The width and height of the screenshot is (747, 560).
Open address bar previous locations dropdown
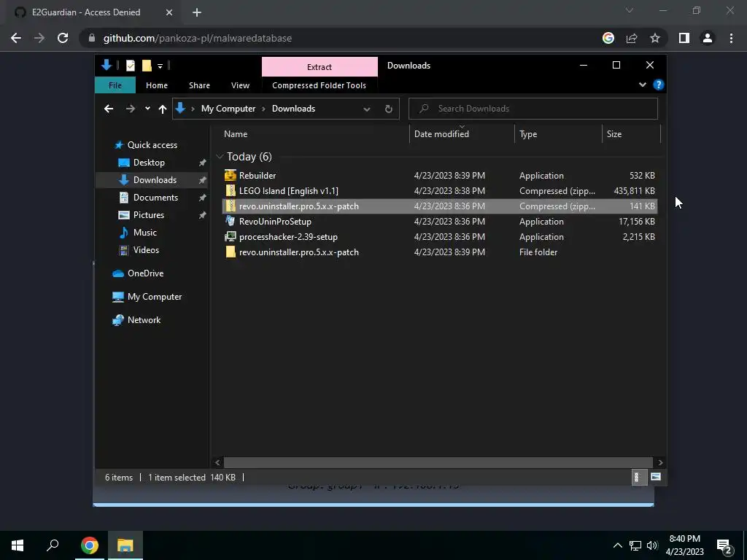tap(366, 109)
